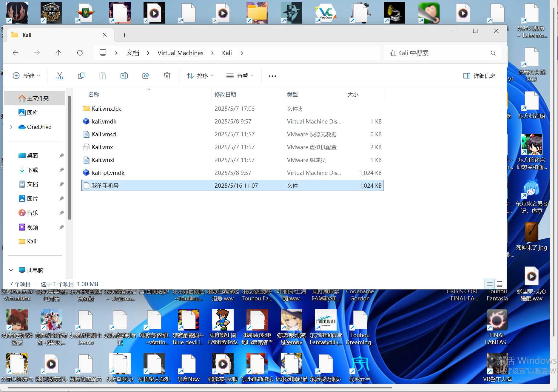Expand chevron after 文档 in address bar
Image resolution: width=558 pixels, height=392 pixels.
(x=148, y=53)
